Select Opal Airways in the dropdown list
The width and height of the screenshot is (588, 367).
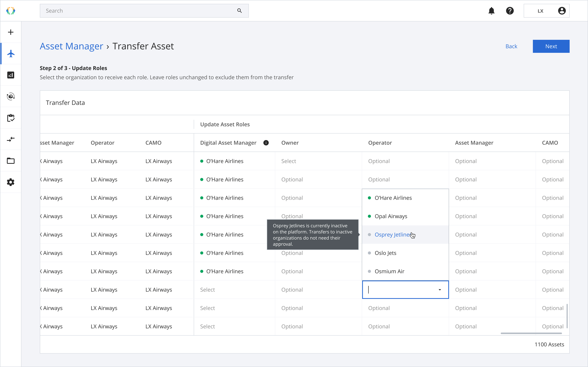[x=405, y=216]
